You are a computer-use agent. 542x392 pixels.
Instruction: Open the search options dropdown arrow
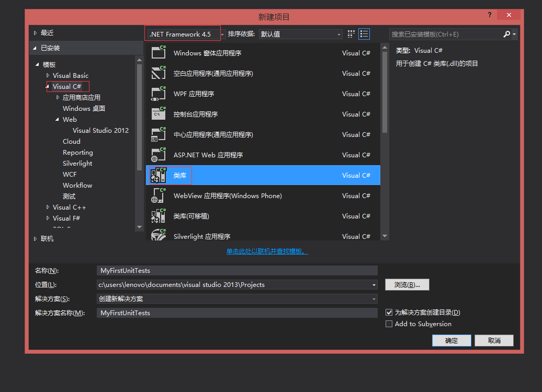click(x=514, y=34)
